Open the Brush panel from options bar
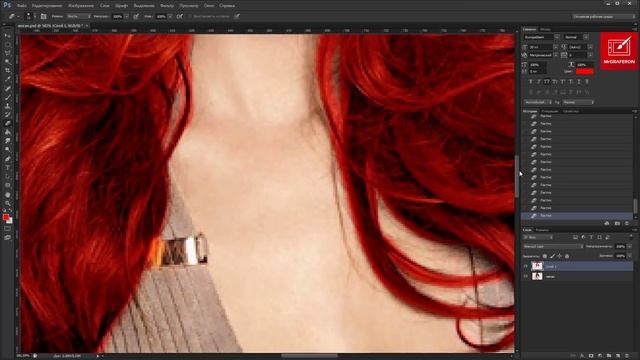This screenshot has height=360, width=640. coord(43,16)
